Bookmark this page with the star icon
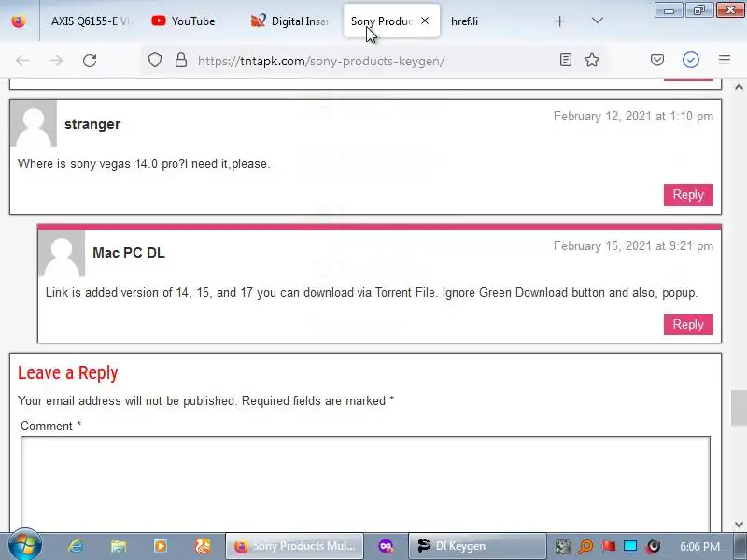 tap(592, 60)
